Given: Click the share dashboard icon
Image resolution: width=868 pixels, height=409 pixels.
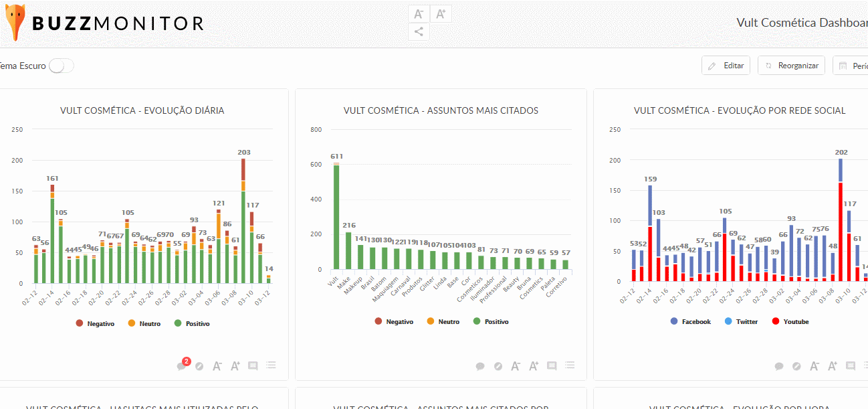Looking at the screenshot, I should 419,31.
